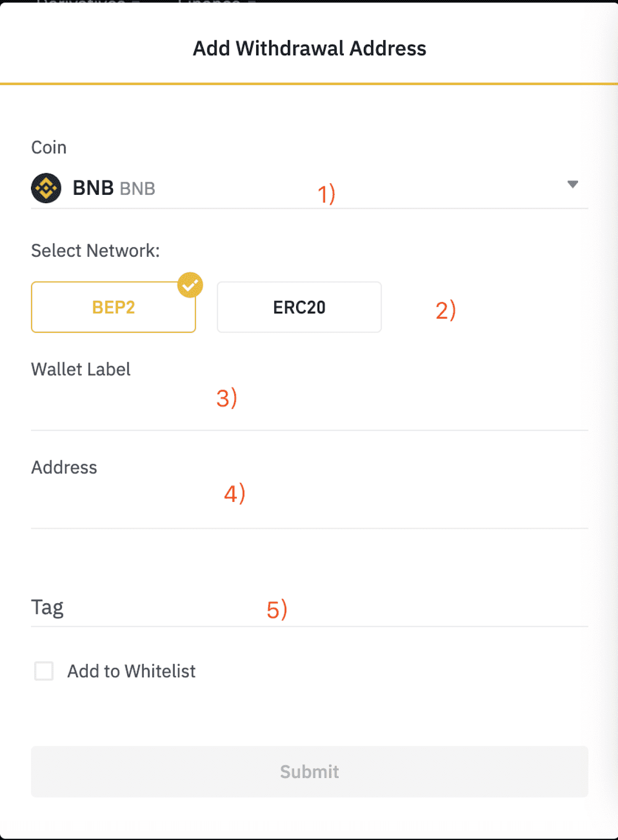The image size is (618, 840).
Task: Click the Coin field label
Action: pos(49,148)
